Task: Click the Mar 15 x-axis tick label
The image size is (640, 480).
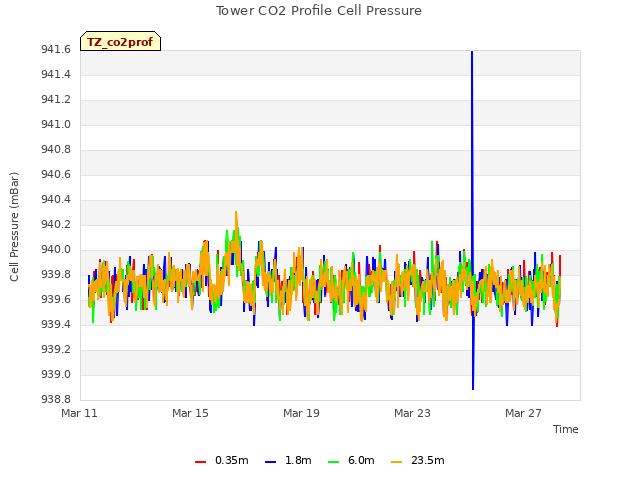Action: tap(190, 413)
